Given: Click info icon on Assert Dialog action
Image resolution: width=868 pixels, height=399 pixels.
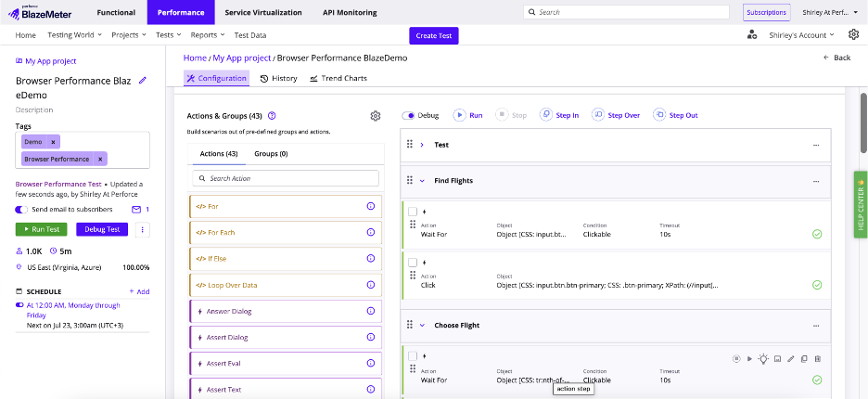Looking at the screenshot, I should coord(371,337).
